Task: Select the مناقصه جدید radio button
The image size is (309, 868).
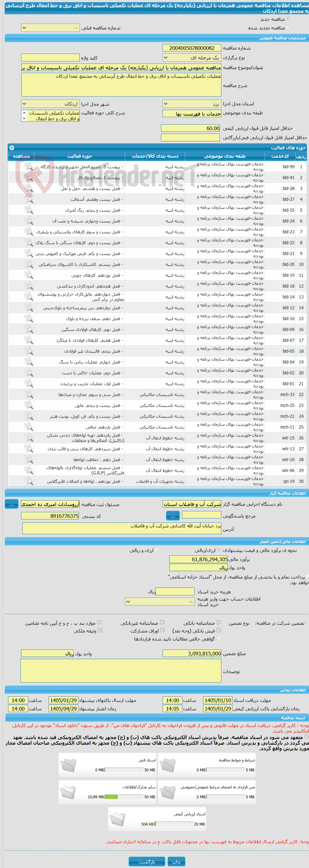Action: pyautogui.click(x=287, y=19)
